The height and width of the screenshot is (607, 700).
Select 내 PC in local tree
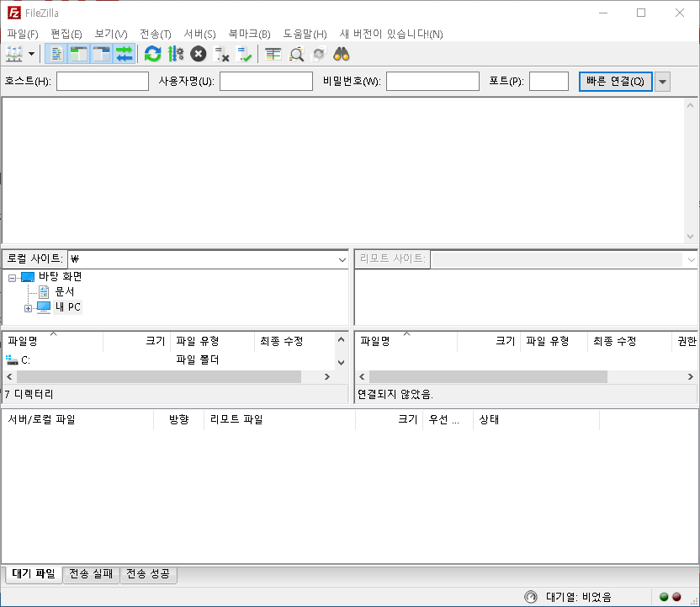coord(68,307)
